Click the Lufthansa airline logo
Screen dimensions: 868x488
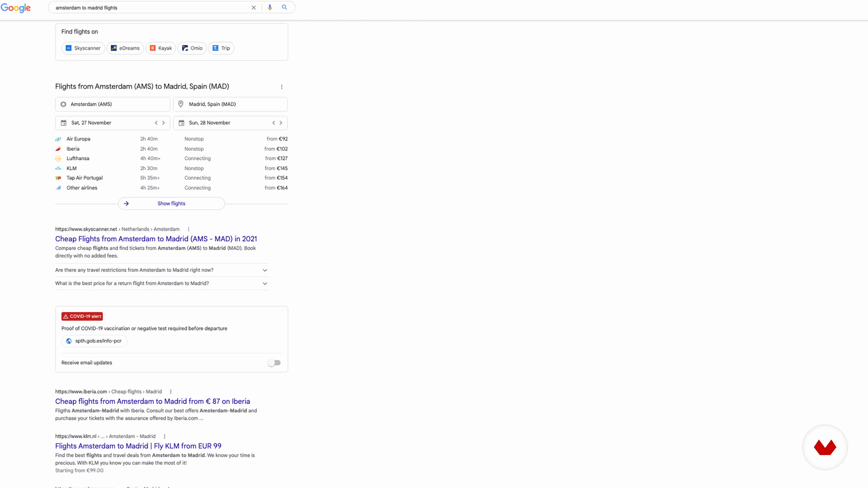[58, 158]
